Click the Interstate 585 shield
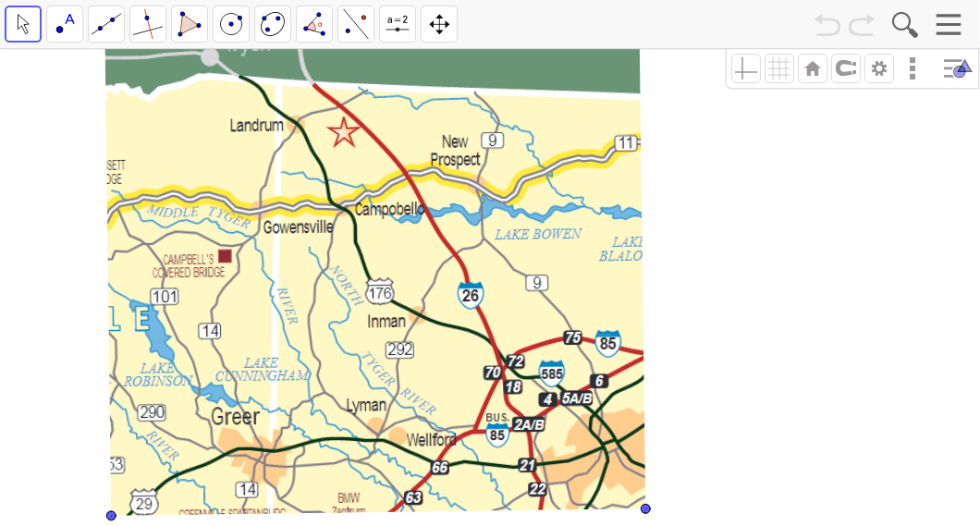 pyautogui.click(x=551, y=373)
